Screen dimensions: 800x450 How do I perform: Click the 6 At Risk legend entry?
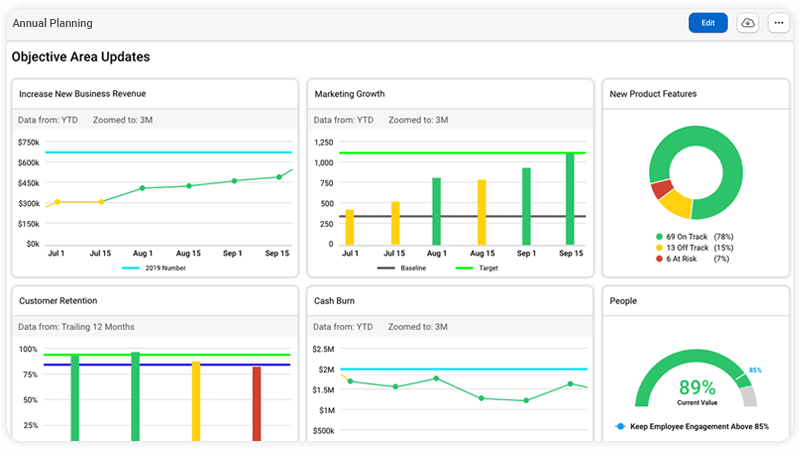[692, 259]
